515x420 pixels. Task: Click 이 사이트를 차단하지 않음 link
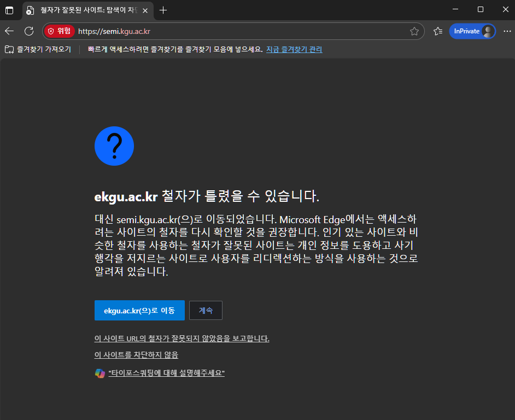(x=136, y=354)
